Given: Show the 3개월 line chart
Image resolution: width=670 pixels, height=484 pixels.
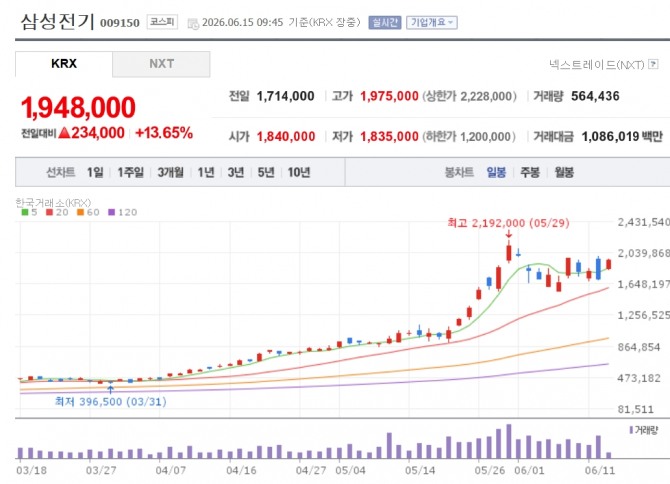Looking at the screenshot, I should [170, 172].
